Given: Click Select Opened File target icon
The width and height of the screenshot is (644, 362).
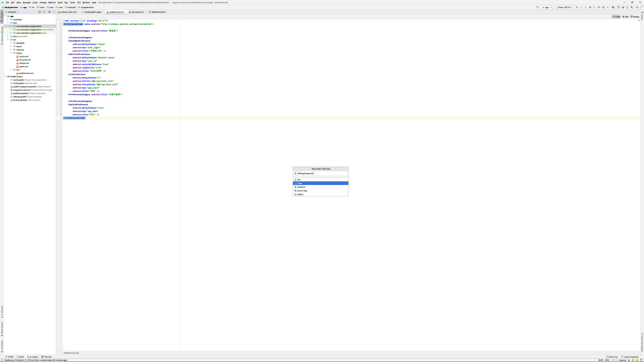Looking at the screenshot, I should tap(40, 12).
